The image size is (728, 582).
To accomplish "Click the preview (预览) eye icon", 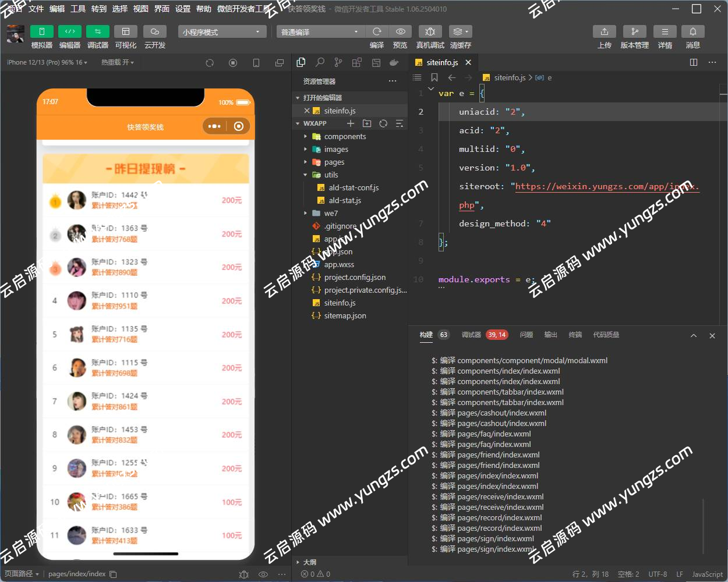I will pos(400,31).
